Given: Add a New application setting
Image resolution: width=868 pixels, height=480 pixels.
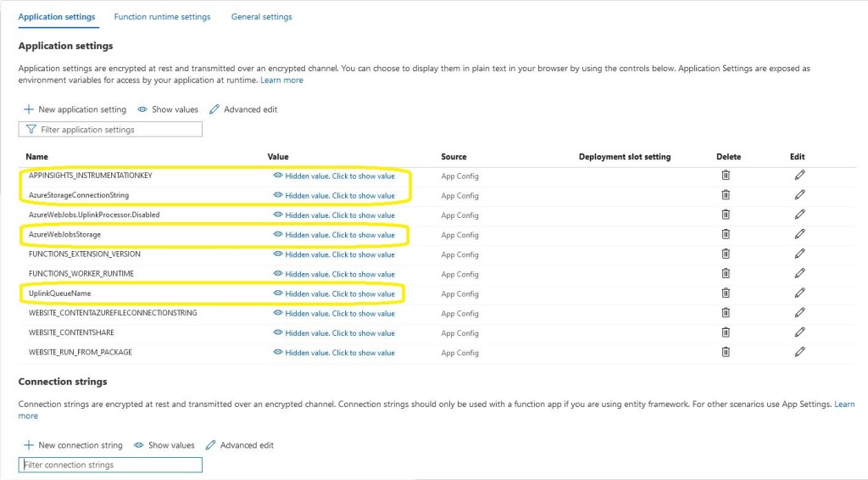Looking at the screenshot, I should pyautogui.click(x=75, y=109).
